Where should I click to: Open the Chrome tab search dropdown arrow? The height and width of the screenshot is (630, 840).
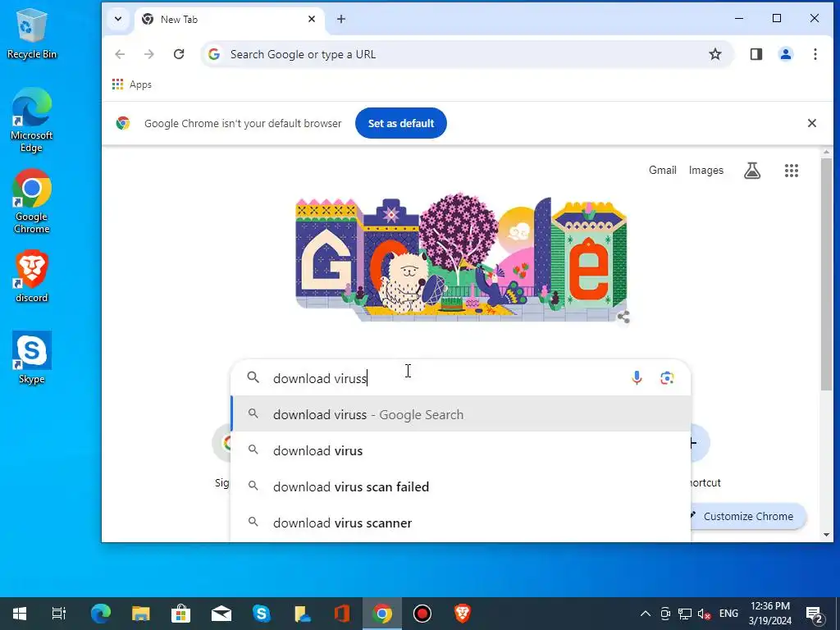pyautogui.click(x=118, y=20)
